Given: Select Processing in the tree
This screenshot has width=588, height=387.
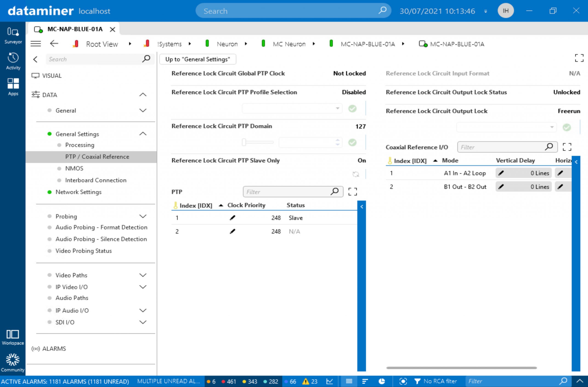Looking at the screenshot, I should (x=79, y=145).
